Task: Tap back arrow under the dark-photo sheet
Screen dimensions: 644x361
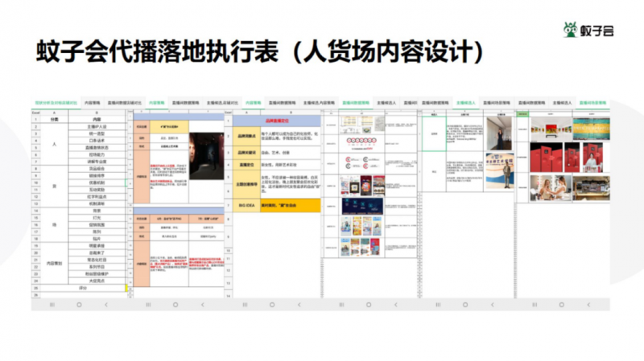Action: click(203, 305)
